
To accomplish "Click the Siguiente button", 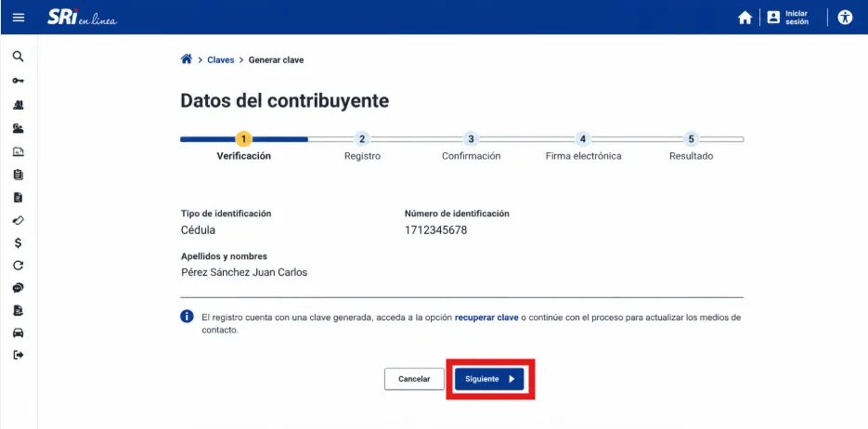I will click(489, 379).
